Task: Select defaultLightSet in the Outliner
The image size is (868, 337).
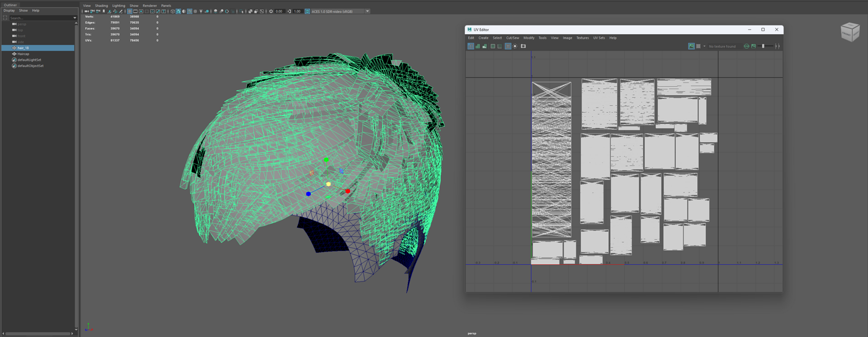Action: click(29, 60)
